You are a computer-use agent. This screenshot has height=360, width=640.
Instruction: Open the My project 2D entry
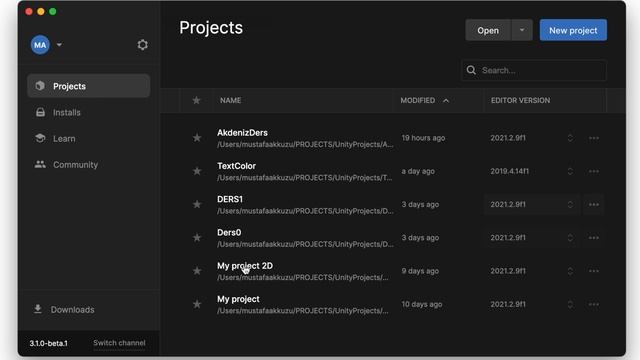[x=245, y=266]
